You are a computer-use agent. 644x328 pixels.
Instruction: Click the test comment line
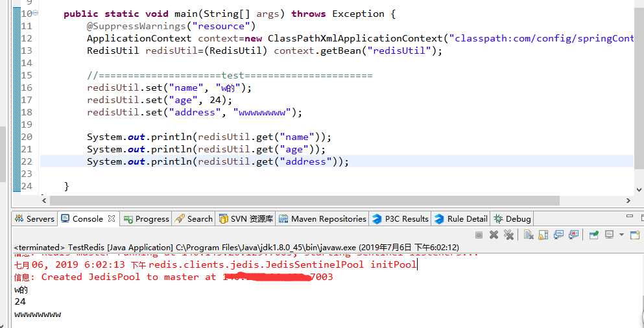[230, 76]
